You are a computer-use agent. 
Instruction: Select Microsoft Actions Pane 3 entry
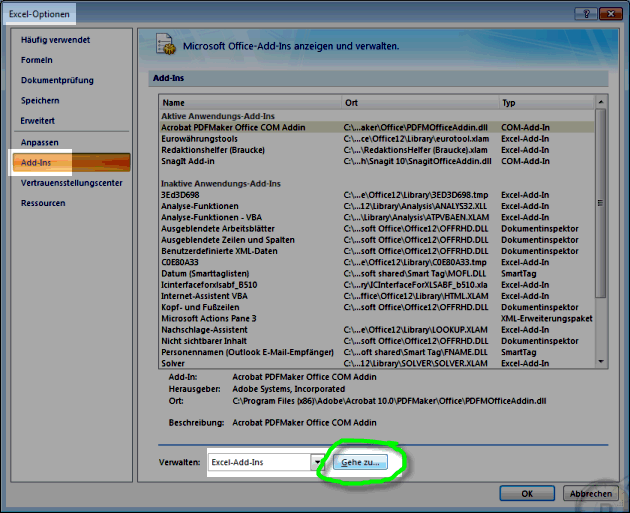[376, 319]
